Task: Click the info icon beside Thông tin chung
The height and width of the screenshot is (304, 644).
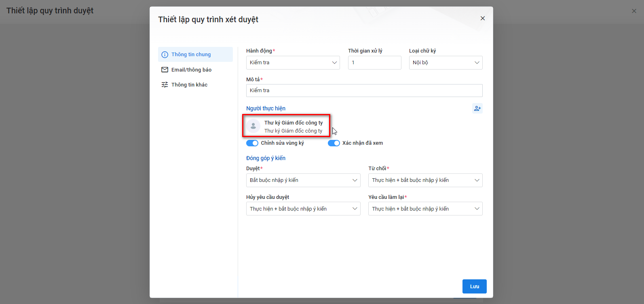Action: coord(165,55)
